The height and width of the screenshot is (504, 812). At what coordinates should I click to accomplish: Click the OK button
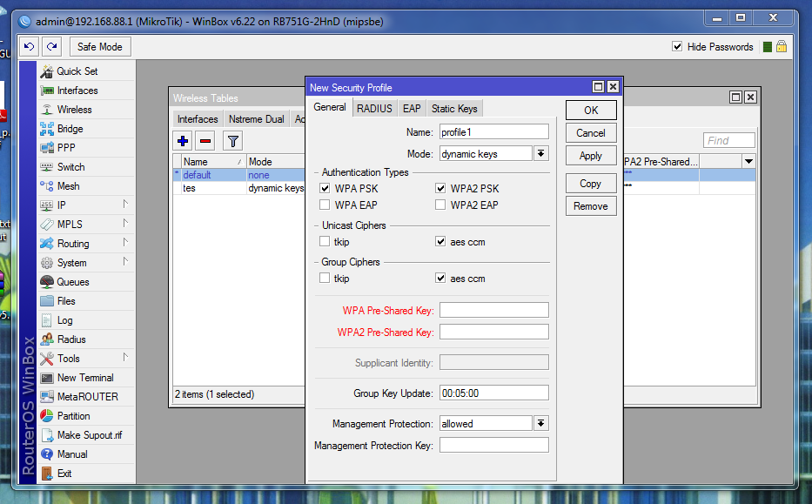[x=591, y=111]
